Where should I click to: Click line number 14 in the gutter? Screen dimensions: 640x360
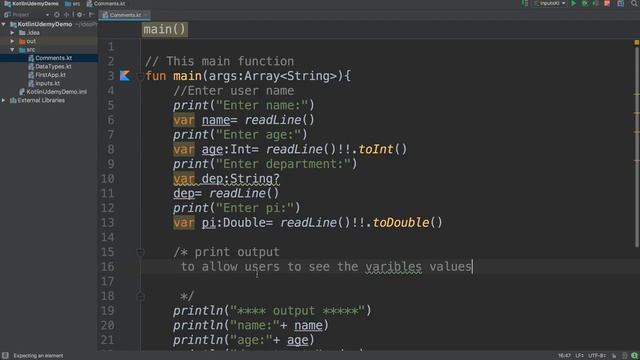click(x=107, y=237)
